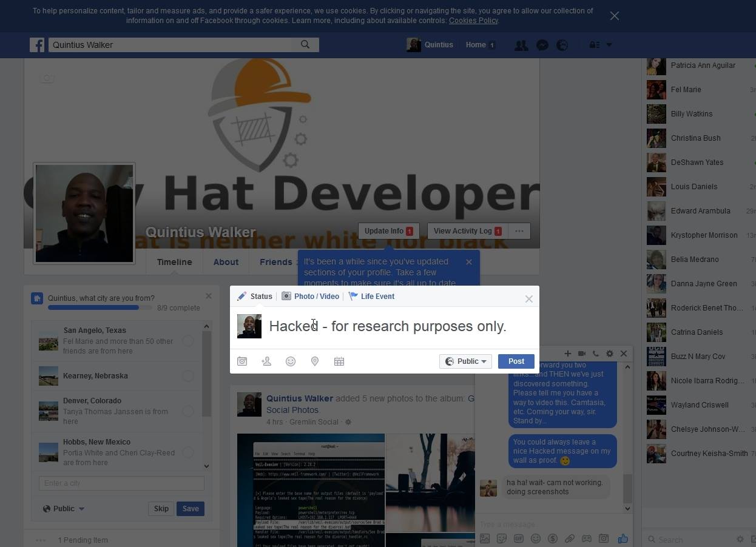Play a game from chat controller icon
Viewport: 756px width, 547px height.
[x=587, y=539]
